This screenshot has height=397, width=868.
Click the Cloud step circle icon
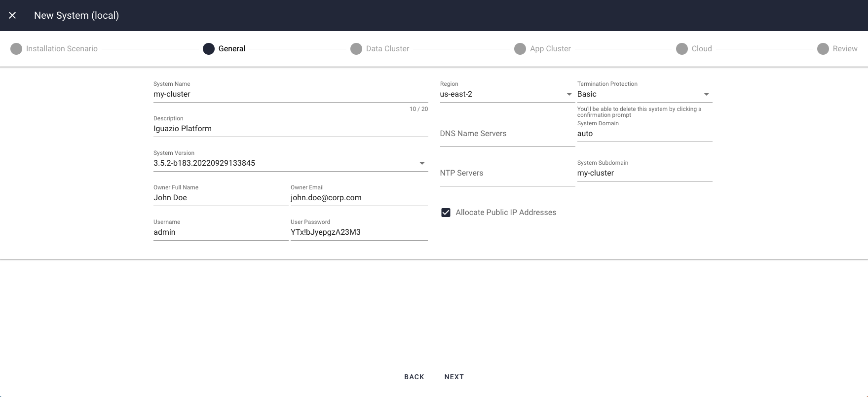[682, 49]
